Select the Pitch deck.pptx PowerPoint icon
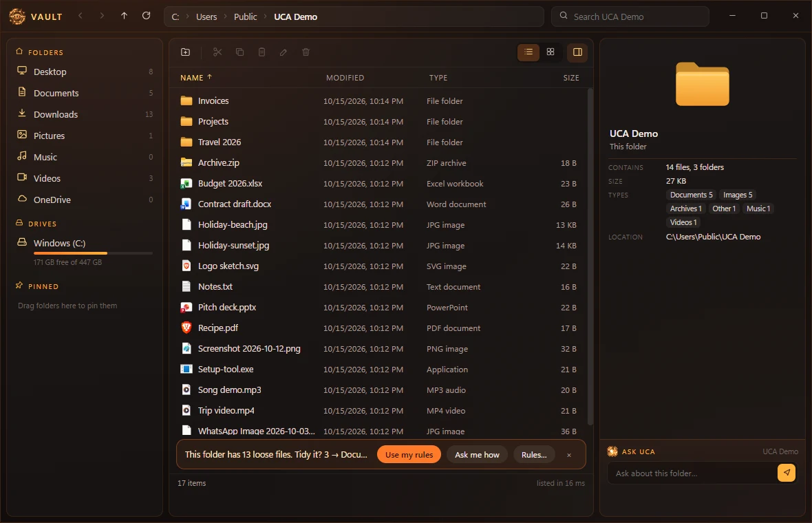The height and width of the screenshot is (523, 812). [186, 307]
